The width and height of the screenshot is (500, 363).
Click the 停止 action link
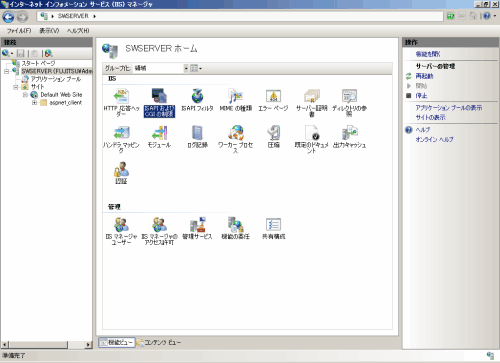[421, 96]
